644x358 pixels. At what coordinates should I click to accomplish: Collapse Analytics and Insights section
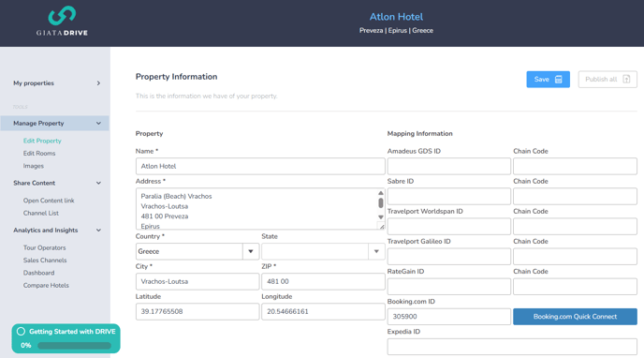point(98,231)
